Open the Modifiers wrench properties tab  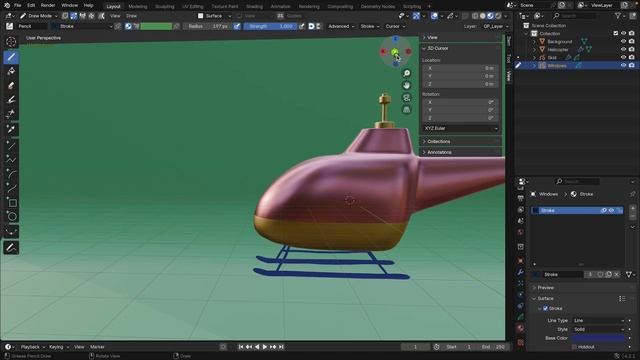tap(520, 272)
